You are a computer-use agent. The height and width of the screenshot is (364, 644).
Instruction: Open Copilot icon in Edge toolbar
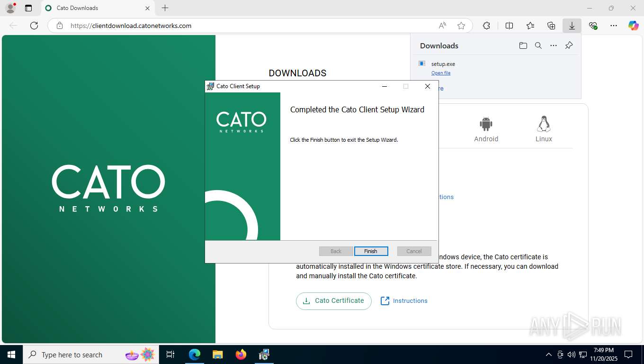pos(634,26)
